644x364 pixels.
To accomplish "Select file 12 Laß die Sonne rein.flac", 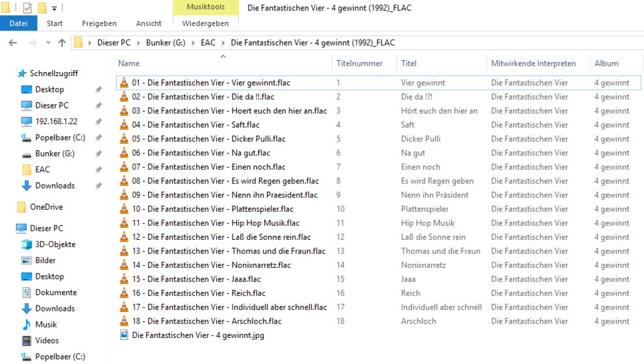I will coord(221,237).
